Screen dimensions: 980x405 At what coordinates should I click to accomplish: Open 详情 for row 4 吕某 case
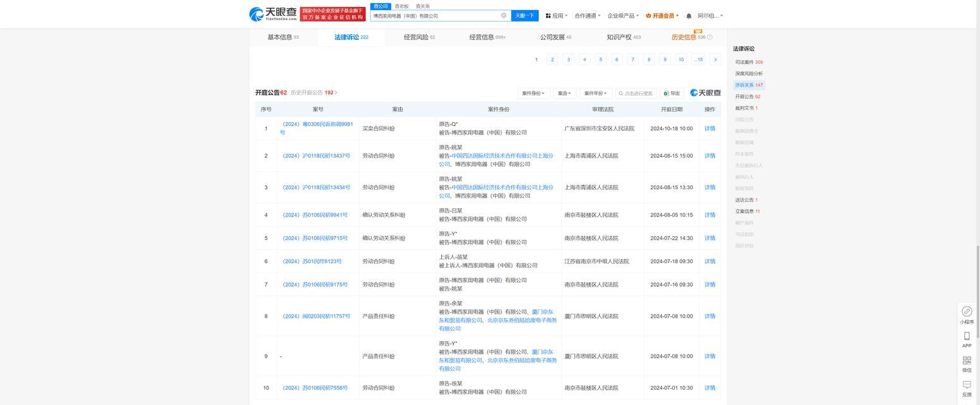tap(710, 215)
